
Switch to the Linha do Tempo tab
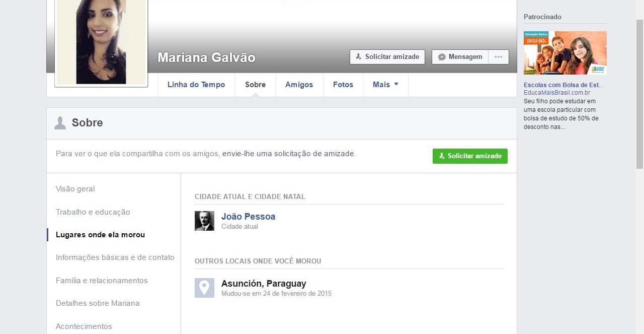tap(196, 85)
